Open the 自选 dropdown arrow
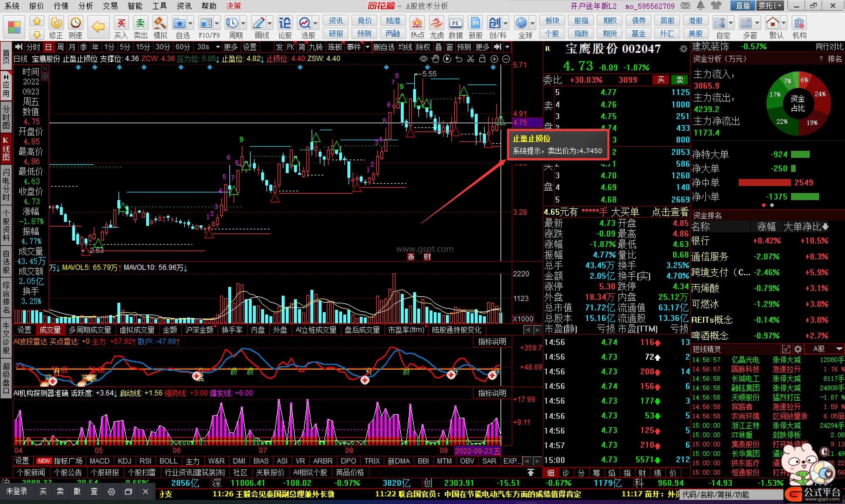 [x=190, y=23]
